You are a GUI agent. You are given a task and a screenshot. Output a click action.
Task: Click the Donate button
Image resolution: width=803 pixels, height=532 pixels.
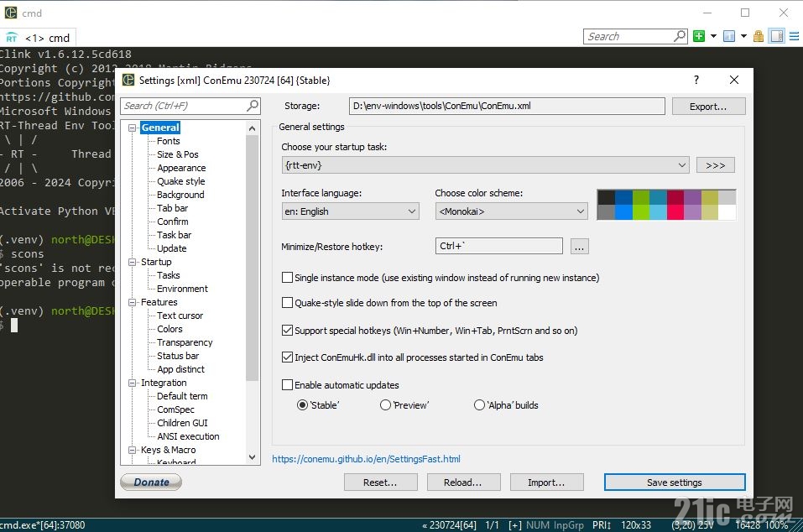151,482
